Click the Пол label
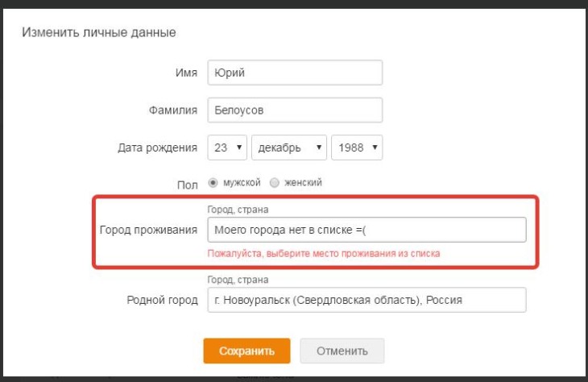The image size is (588, 382). [187, 184]
